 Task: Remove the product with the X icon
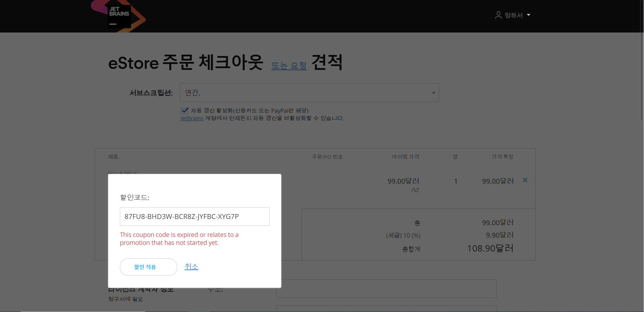(525, 180)
